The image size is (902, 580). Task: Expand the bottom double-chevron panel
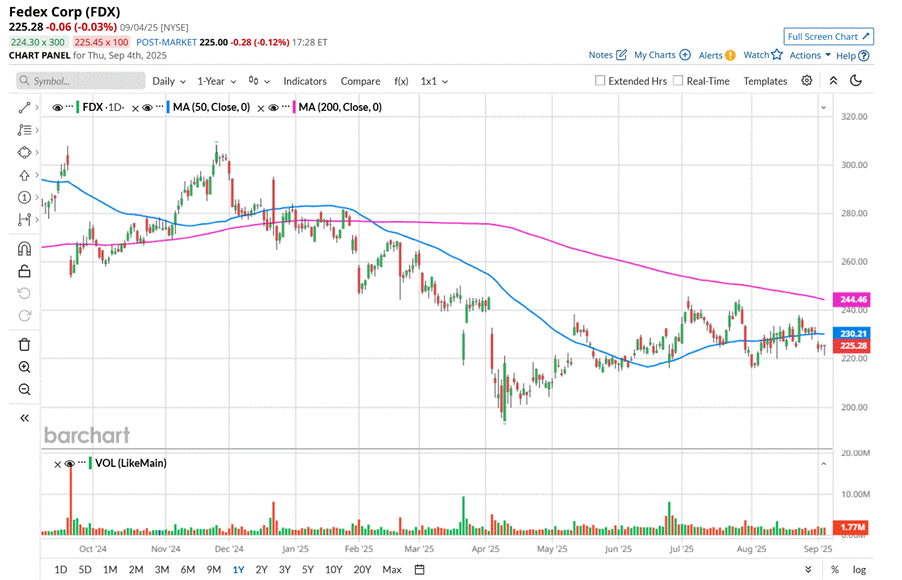[808, 570]
